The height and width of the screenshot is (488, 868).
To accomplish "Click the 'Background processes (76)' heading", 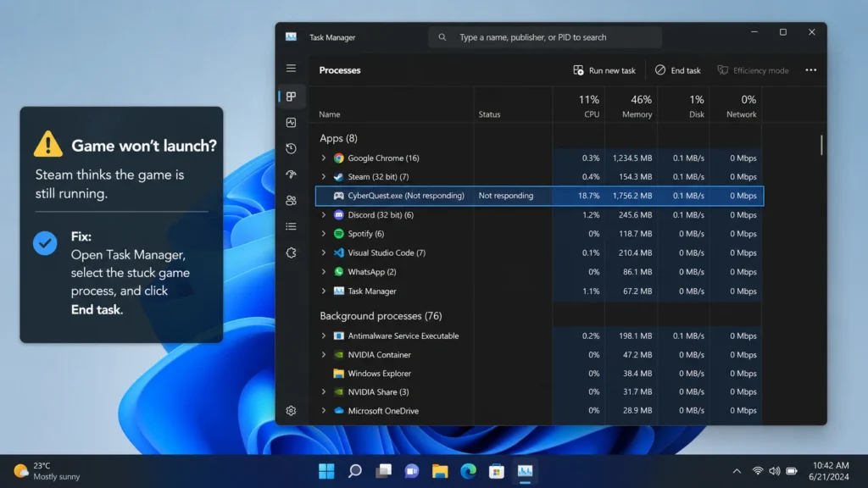I will [381, 316].
